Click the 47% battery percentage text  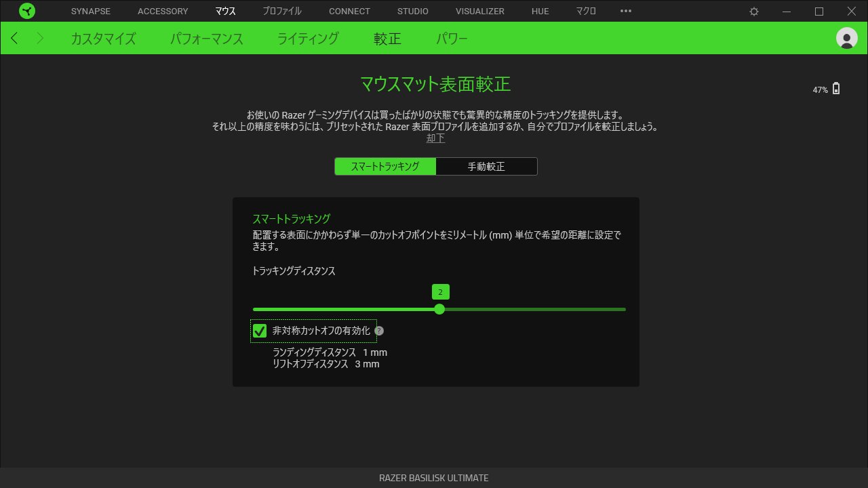coord(821,90)
